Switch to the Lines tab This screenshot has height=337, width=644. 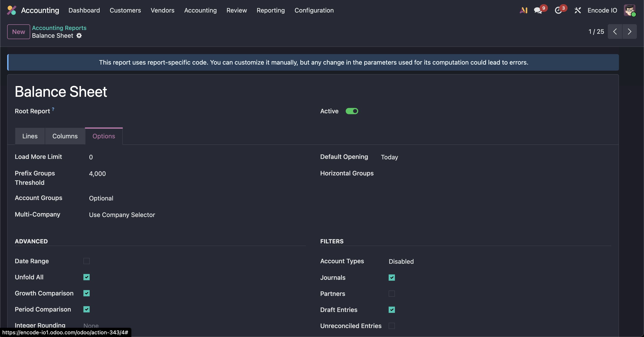[x=30, y=136]
